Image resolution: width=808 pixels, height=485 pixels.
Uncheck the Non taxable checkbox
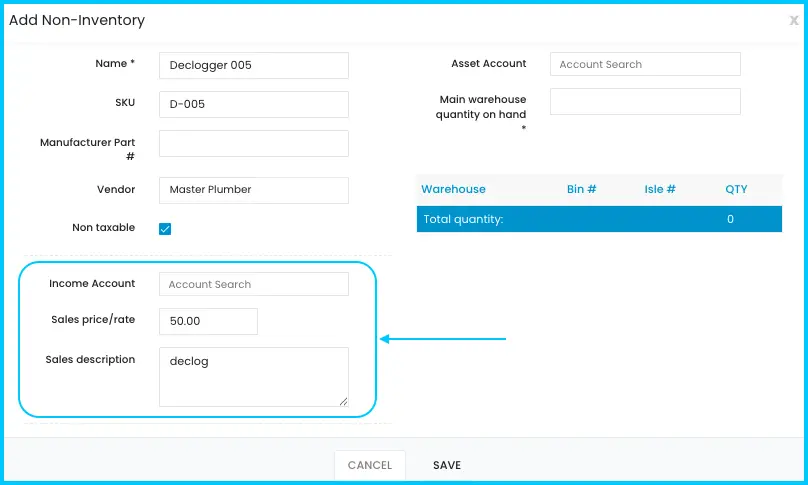tap(165, 229)
